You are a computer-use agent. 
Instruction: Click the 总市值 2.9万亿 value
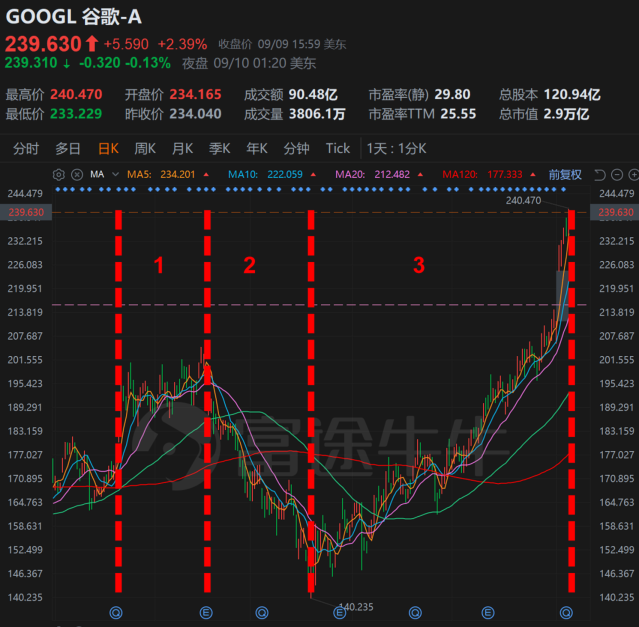[x=566, y=114]
